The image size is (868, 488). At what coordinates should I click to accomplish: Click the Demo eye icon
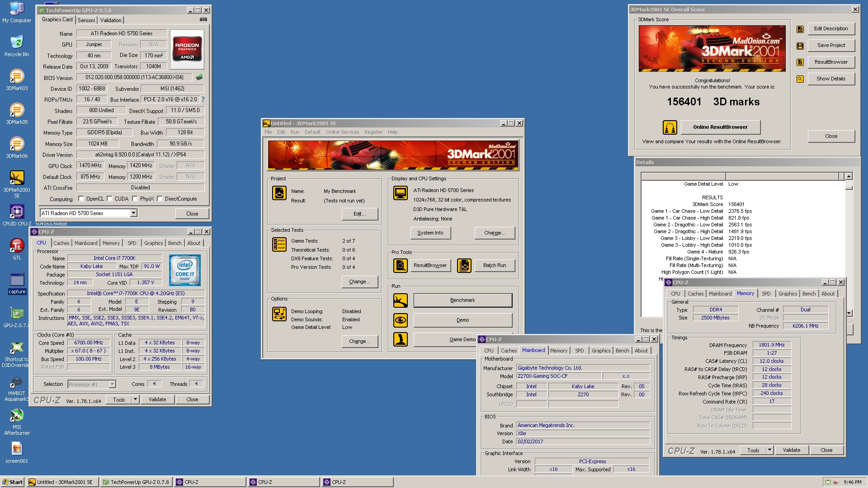tap(400, 320)
